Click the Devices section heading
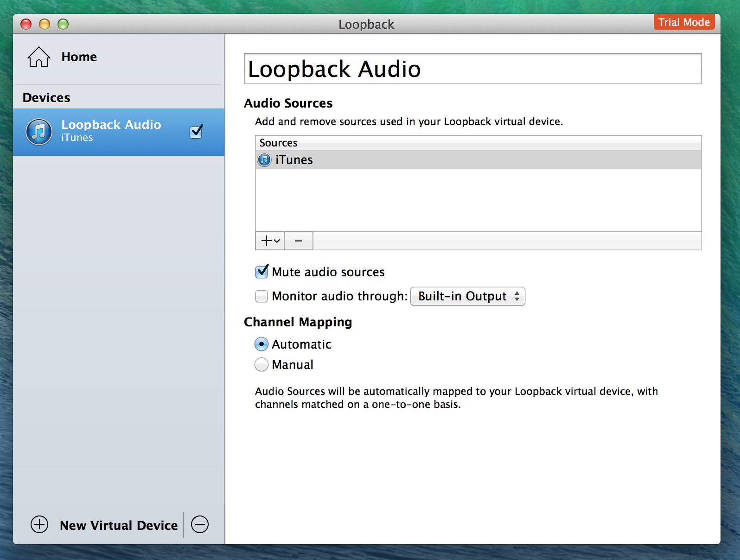Viewport: 740px width, 560px height. click(x=46, y=98)
